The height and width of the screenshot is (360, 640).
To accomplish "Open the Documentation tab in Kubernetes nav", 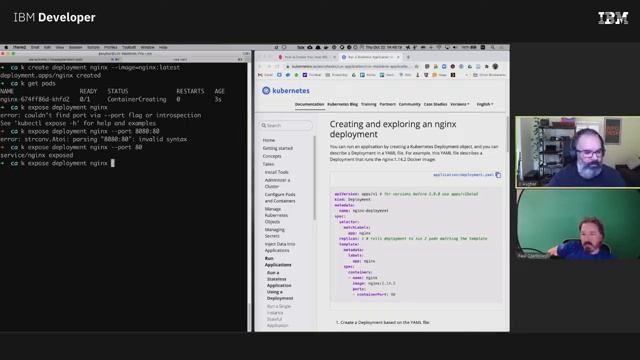I will click(x=309, y=104).
